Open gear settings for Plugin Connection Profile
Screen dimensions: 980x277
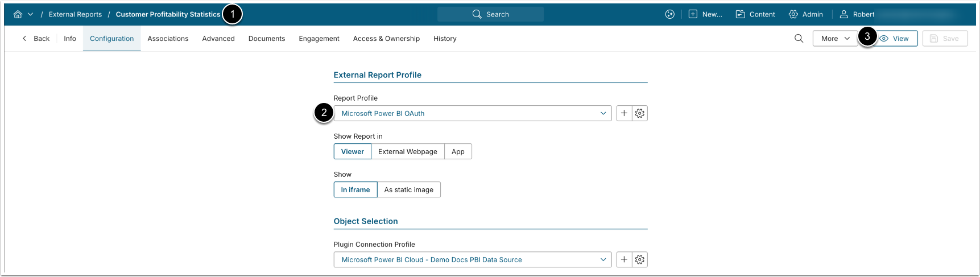coord(640,259)
